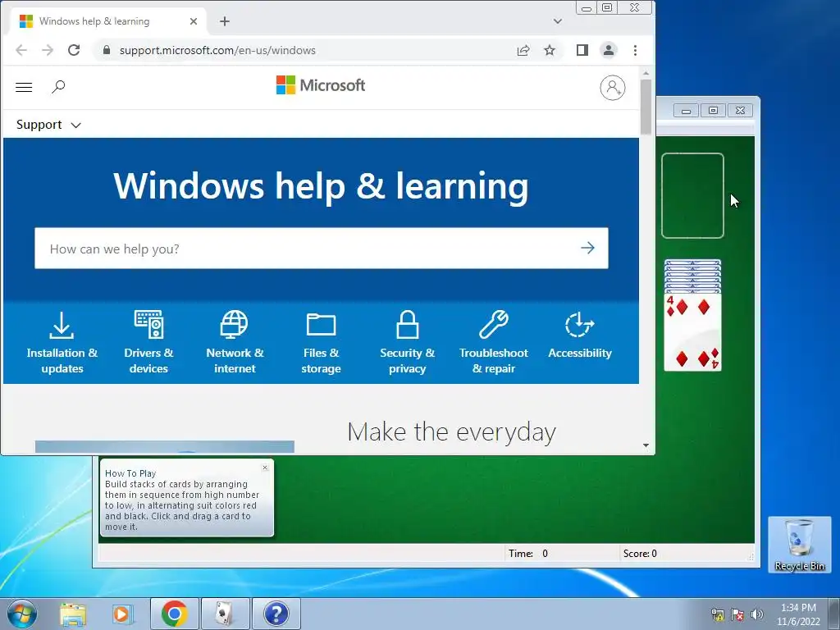Click the vertical scrollbar thumb
The image size is (840, 630).
(646, 107)
